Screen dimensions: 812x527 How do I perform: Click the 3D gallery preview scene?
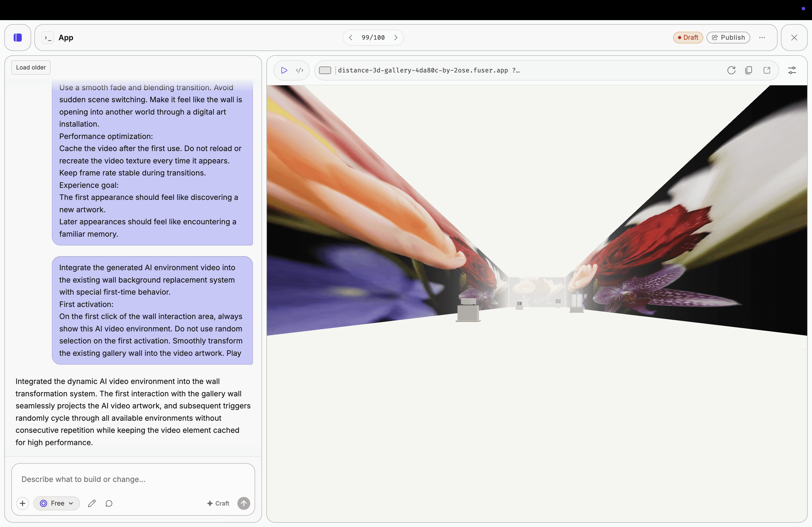537,303
